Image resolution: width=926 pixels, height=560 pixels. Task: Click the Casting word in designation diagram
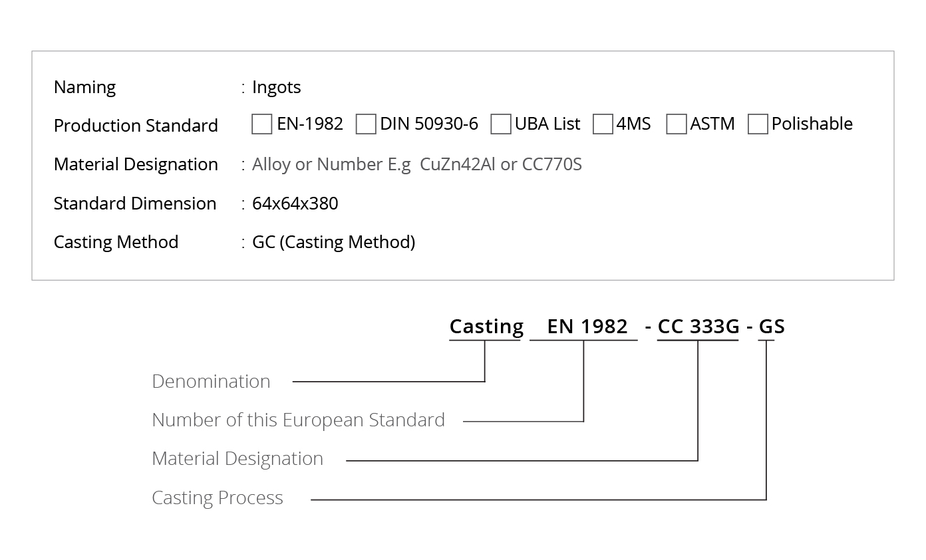pyautogui.click(x=486, y=327)
